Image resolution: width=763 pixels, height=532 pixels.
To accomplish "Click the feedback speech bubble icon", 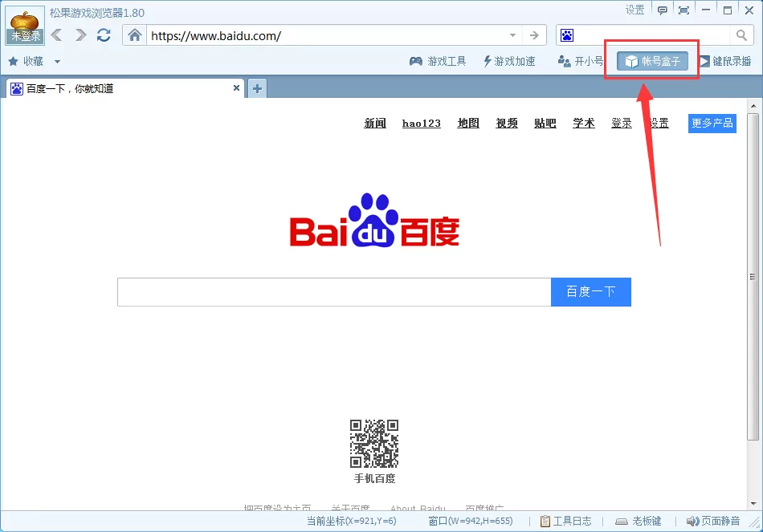I will [x=663, y=10].
